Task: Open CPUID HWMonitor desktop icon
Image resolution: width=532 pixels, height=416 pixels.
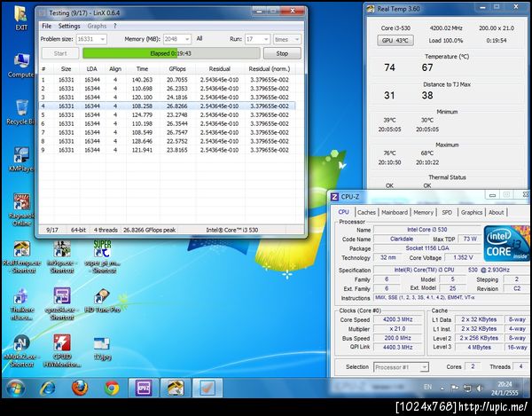Action: (62, 351)
